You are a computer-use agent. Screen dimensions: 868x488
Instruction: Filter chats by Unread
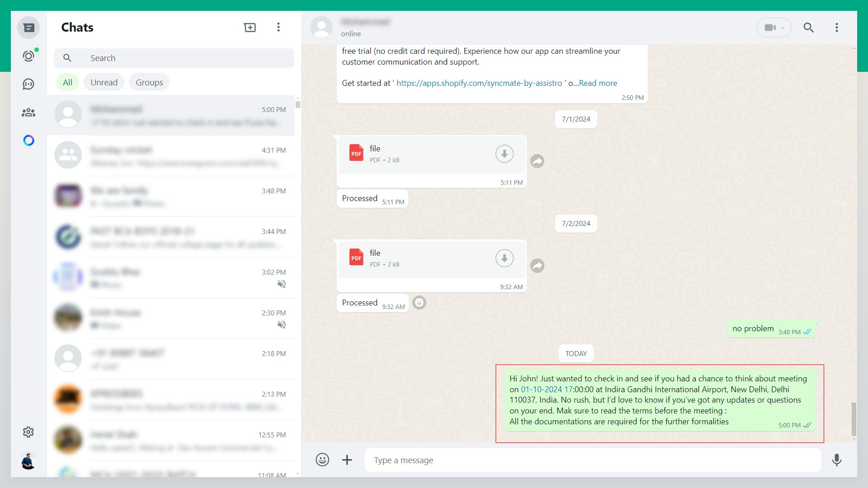click(x=104, y=82)
